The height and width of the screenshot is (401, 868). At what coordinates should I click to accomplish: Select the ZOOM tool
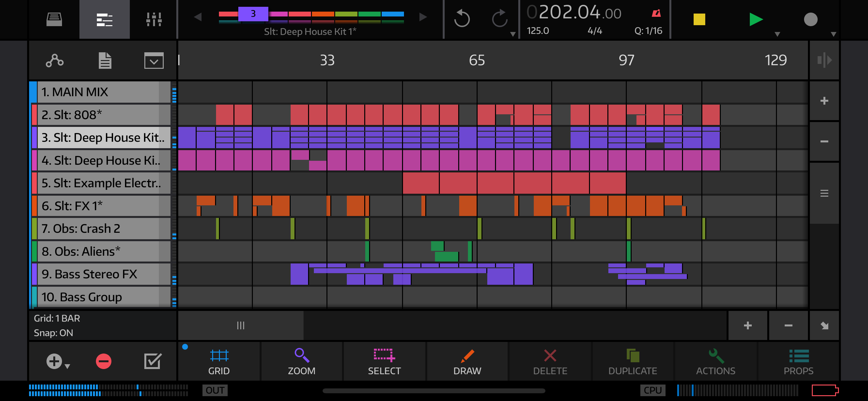302,361
